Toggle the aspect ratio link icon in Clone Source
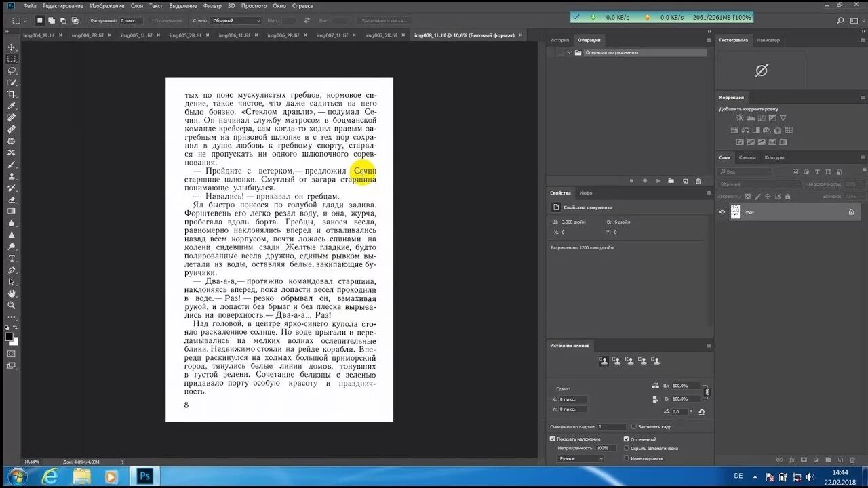 coord(707,392)
